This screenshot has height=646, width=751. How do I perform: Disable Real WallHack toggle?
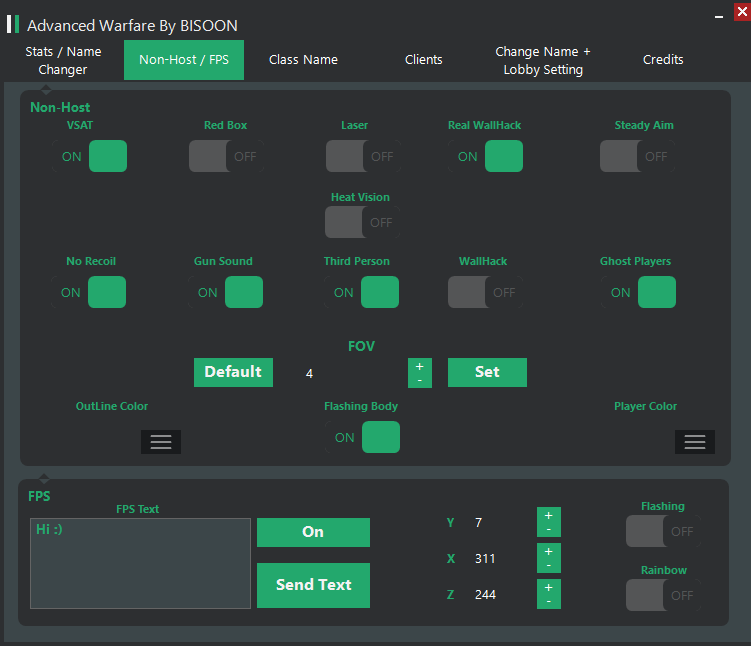[485, 156]
